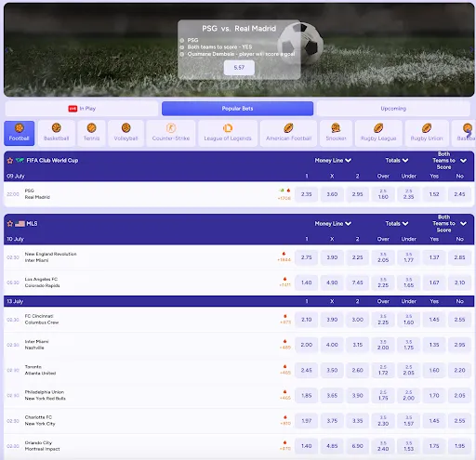Select Under 2.5 at 2.05 Toronto match
This screenshot has height=460, width=476.
(409, 370)
